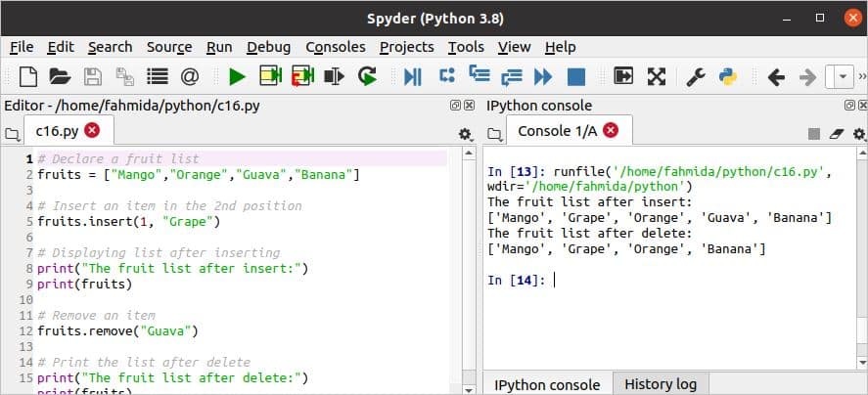This screenshot has width=868, height=395.
Task: Open the editor pane options gear
Action: click(465, 134)
